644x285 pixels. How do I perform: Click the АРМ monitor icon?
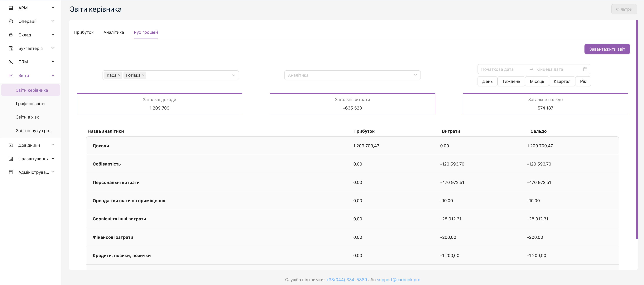pos(11,8)
